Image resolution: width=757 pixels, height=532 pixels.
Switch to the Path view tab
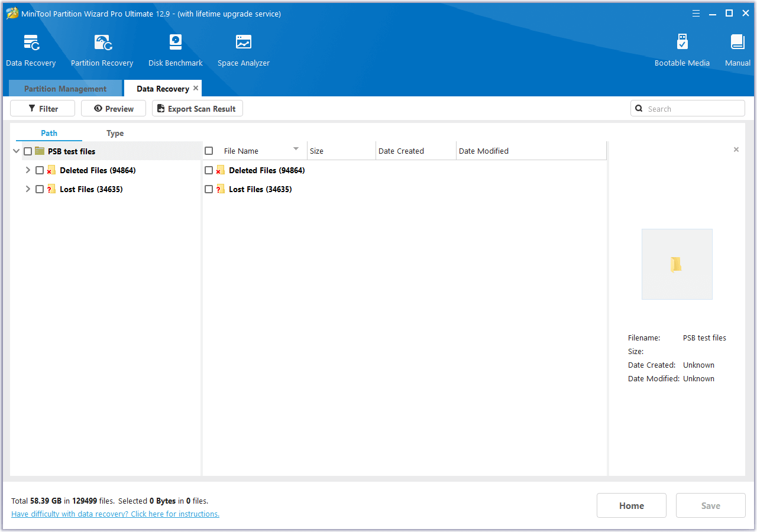point(49,133)
